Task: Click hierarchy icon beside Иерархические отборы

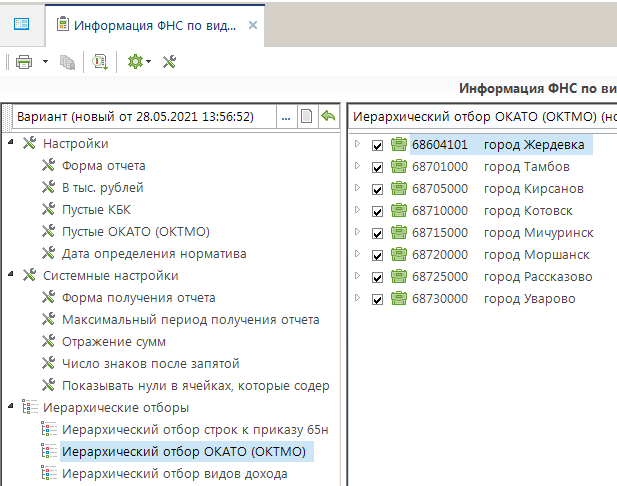Action: click(x=30, y=408)
